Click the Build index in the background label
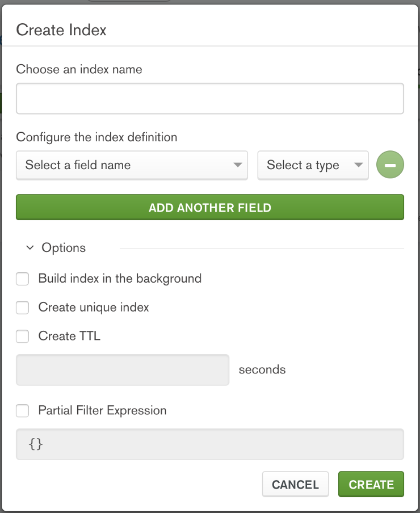 tap(120, 279)
